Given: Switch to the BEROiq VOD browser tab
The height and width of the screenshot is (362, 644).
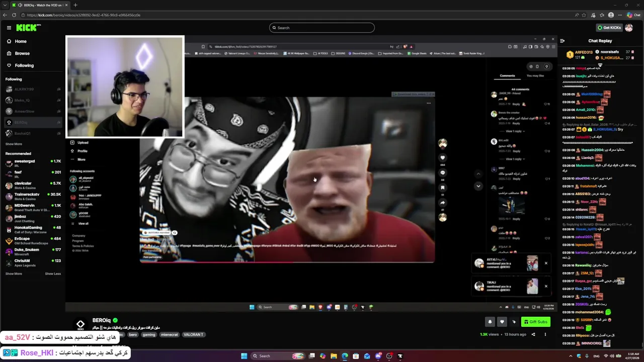Looking at the screenshot, I should [40, 5].
